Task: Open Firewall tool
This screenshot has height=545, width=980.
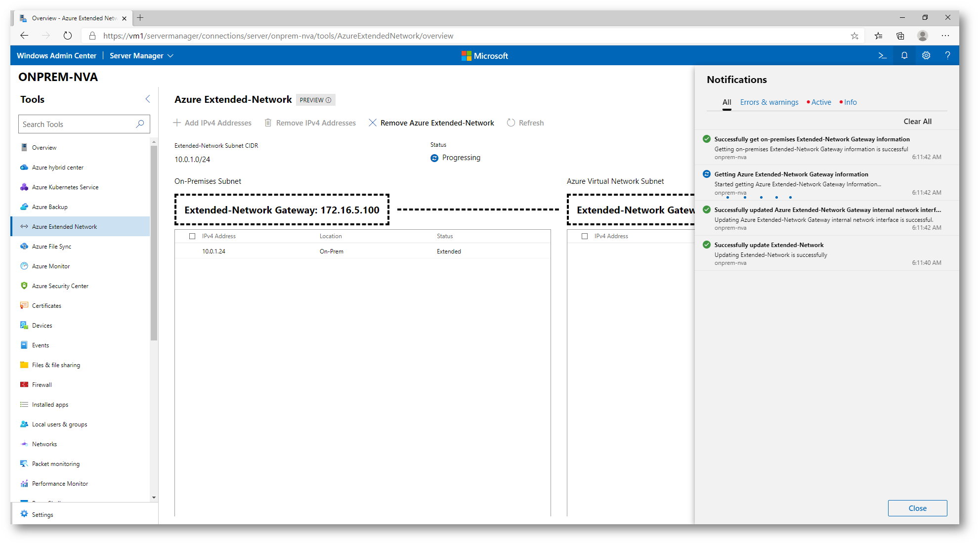Action: 80,385
